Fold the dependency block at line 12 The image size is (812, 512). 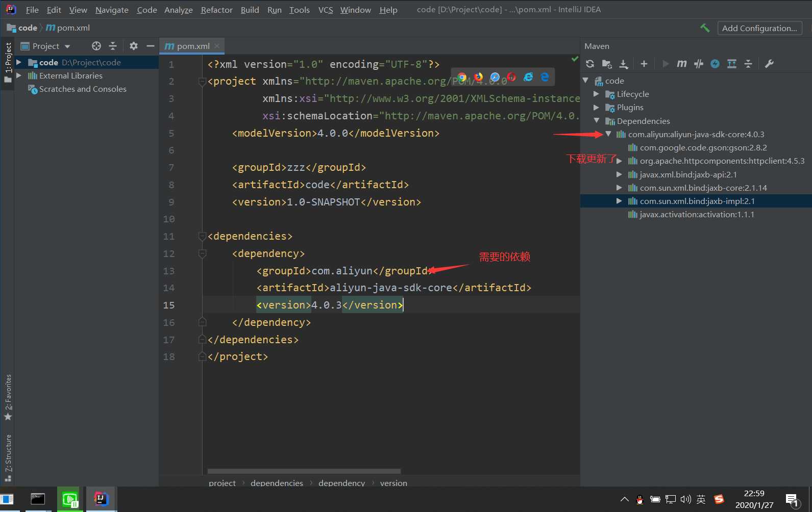(x=202, y=253)
